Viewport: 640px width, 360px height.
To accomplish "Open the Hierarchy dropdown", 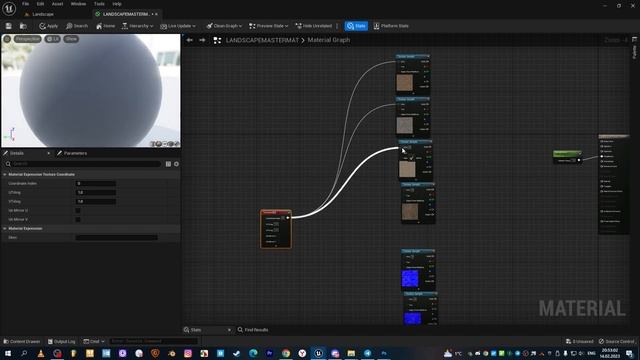I will tap(137, 26).
